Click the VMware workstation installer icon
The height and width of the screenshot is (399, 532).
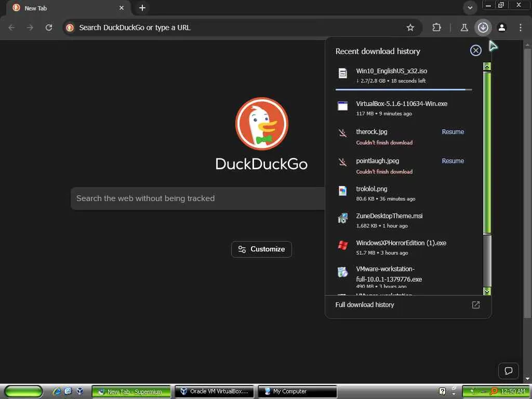click(x=343, y=272)
